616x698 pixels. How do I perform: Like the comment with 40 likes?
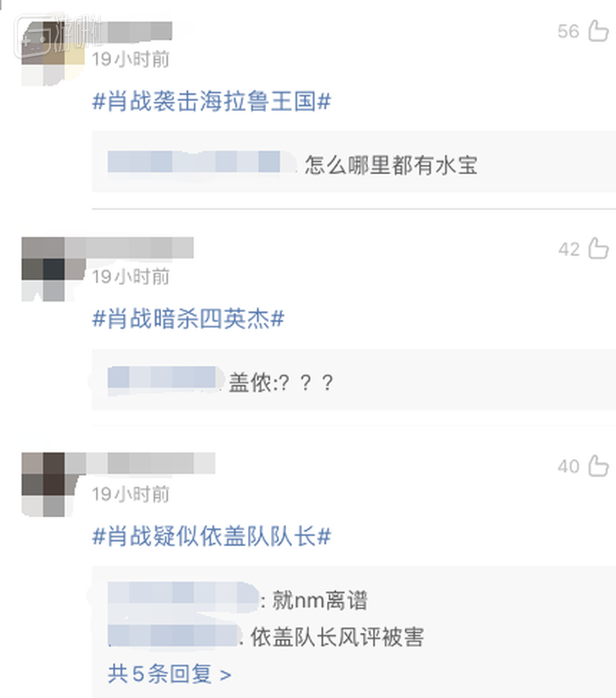[x=598, y=466]
